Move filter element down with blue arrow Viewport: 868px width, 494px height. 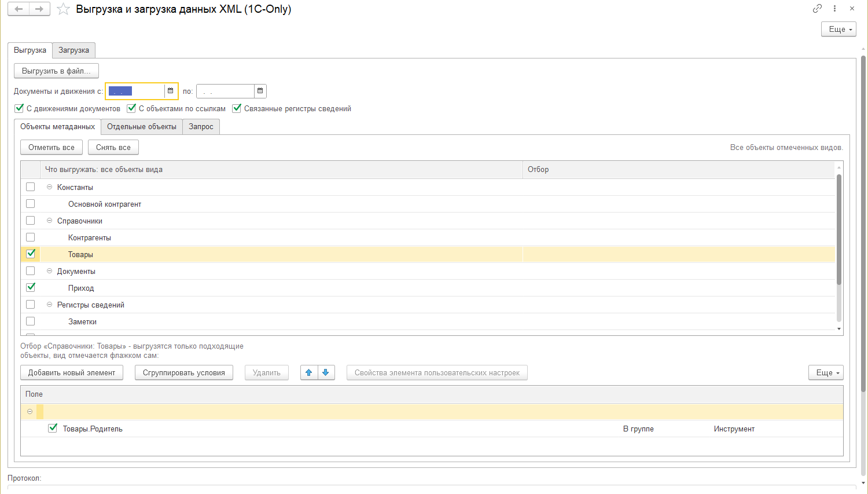[x=326, y=372]
